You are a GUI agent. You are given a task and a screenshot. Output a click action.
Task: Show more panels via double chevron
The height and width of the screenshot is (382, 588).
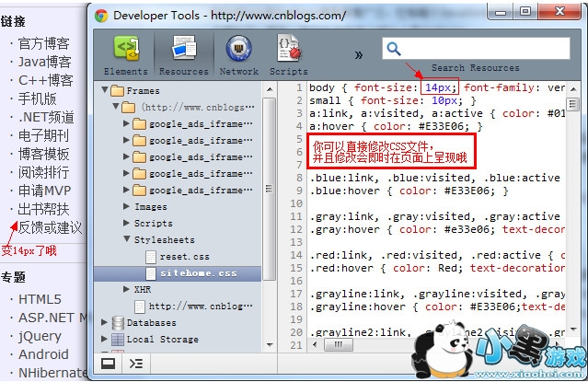pos(359,55)
